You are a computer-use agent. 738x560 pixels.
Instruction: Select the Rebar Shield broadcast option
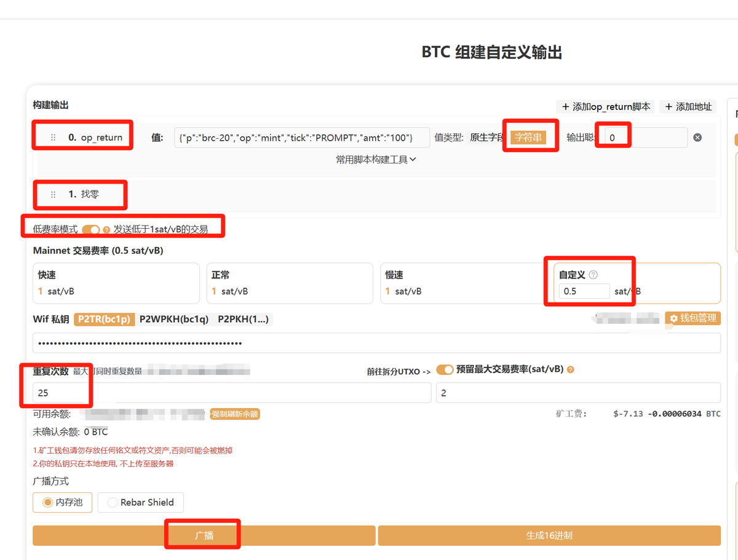[140, 502]
